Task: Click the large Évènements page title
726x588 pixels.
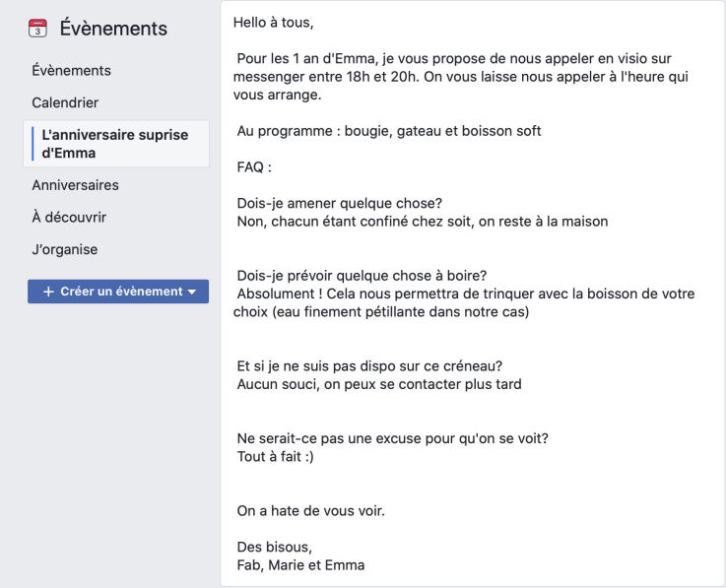Action: 113,30
